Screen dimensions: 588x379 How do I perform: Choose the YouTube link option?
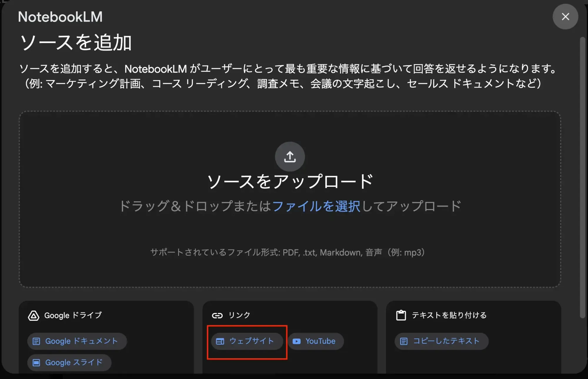[x=316, y=341]
